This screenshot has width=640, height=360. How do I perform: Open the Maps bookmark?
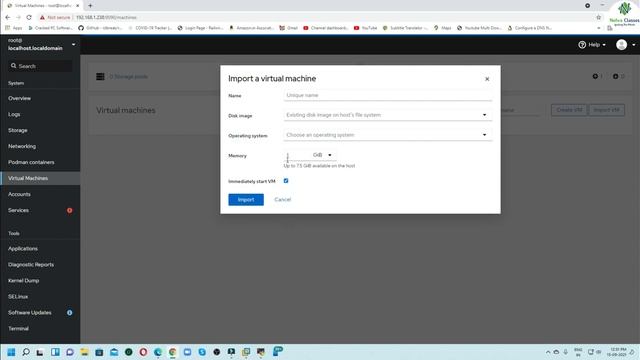(x=442, y=28)
